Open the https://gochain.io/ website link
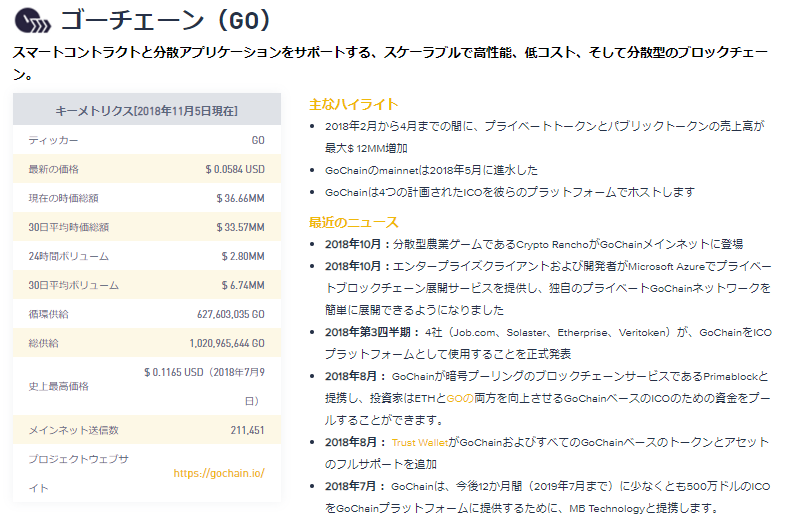Image resolution: width=791 pixels, height=519 pixels. coord(219,473)
